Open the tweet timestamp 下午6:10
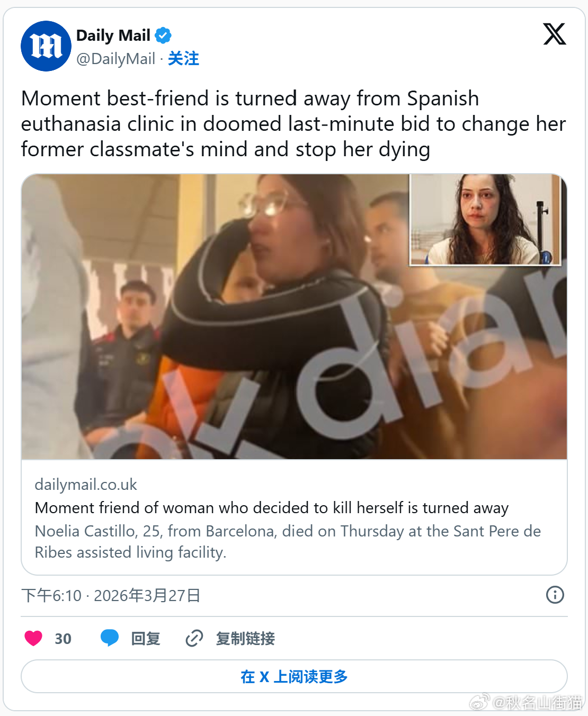 tap(52, 595)
